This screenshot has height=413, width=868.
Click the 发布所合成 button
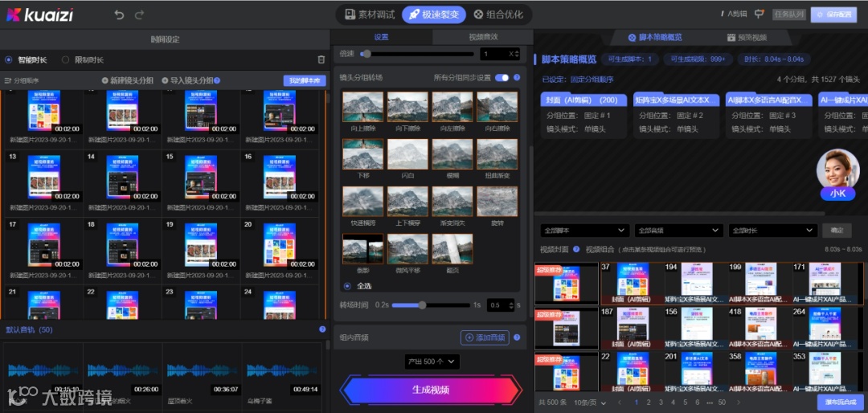click(841, 403)
